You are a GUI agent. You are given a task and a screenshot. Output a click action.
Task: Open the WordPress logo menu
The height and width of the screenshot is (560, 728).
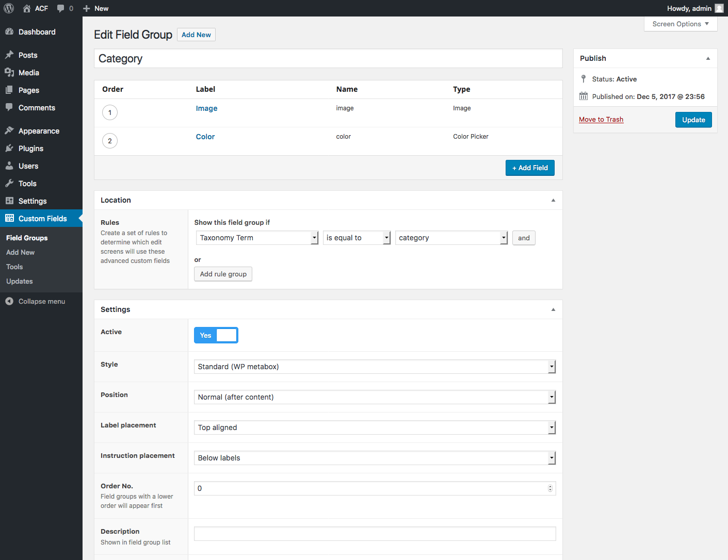pos(8,8)
